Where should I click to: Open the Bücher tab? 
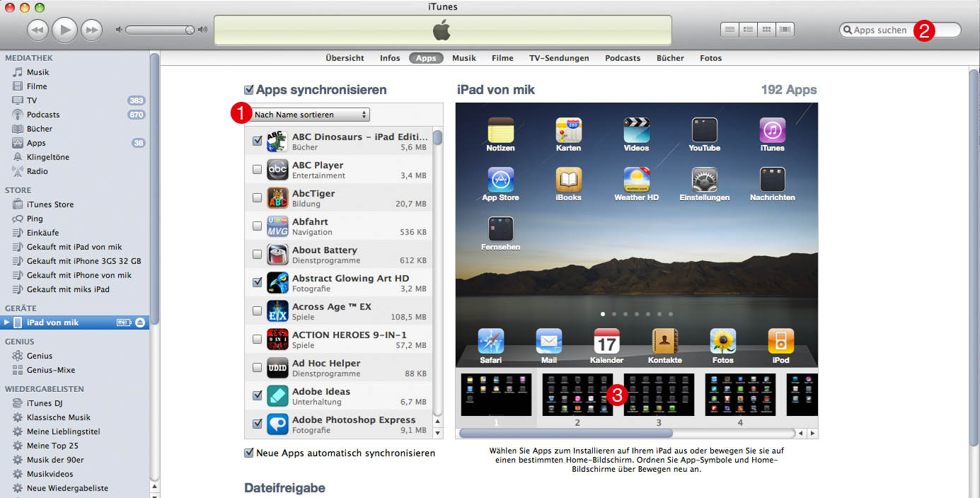point(670,58)
